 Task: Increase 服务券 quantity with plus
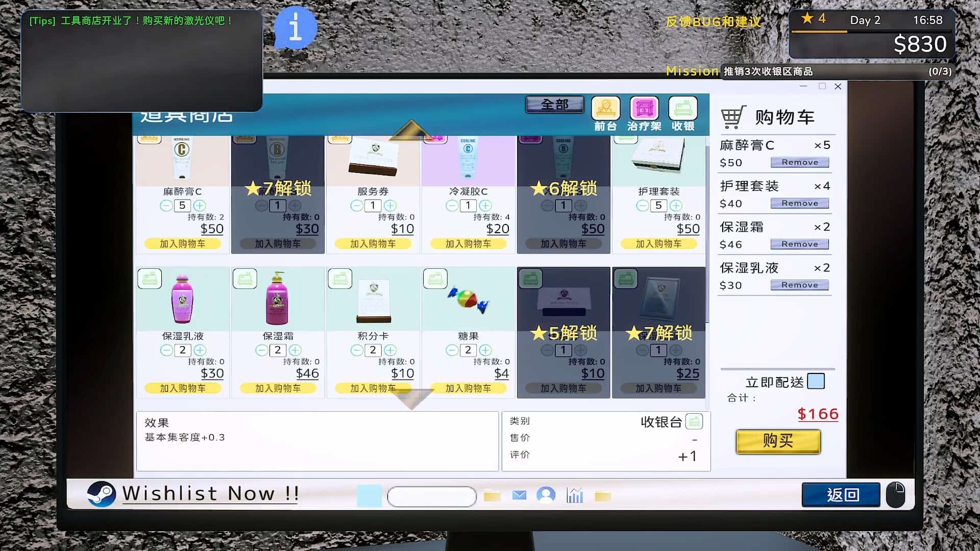[x=390, y=206]
